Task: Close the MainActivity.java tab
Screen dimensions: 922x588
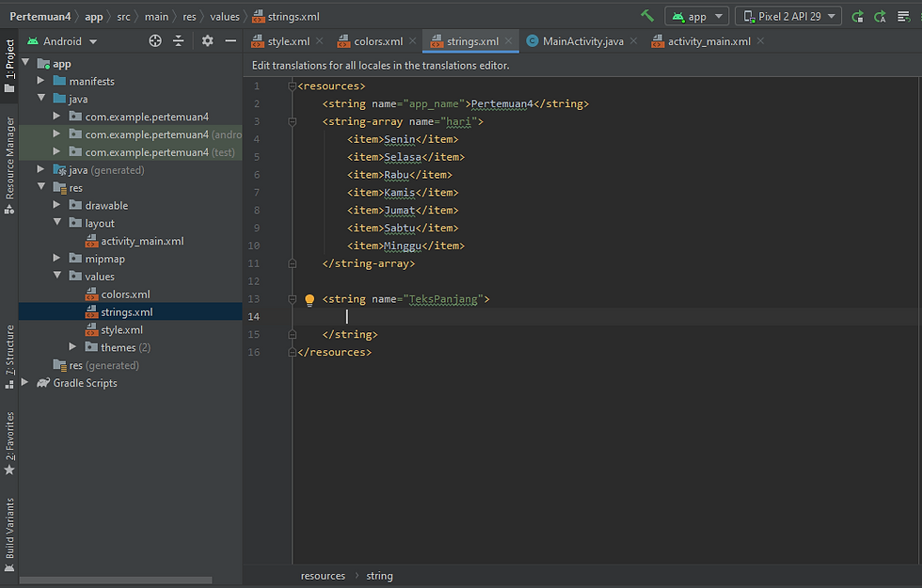Action: pyautogui.click(x=633, y=40)
